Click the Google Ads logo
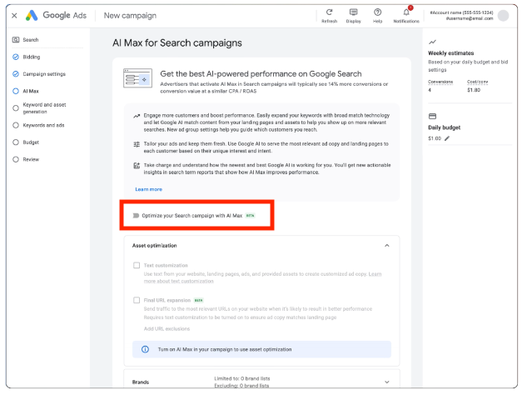Screen dimensions: 532x400 pyautogui.click(x=32, y=15)
